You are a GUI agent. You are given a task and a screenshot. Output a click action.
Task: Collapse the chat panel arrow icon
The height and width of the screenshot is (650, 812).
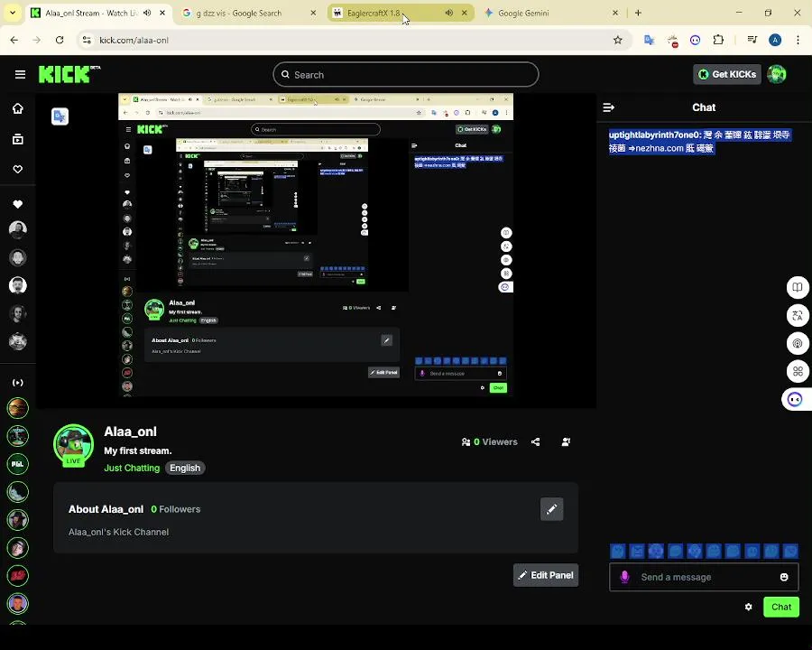608,107
